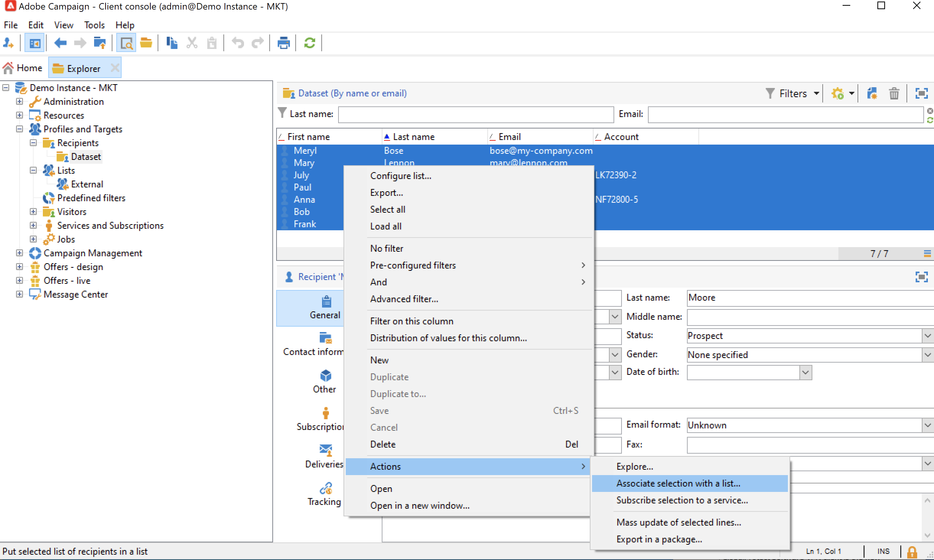This screenshot has width=934, height=560.
Task: Click the enlarge list icon beside trash
Action: 921,94
